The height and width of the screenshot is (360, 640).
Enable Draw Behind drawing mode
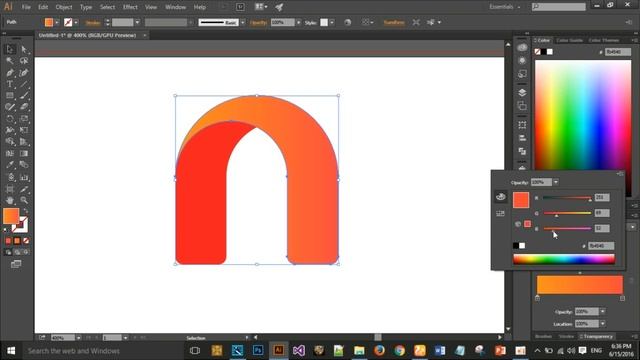[x=17, y=252]
